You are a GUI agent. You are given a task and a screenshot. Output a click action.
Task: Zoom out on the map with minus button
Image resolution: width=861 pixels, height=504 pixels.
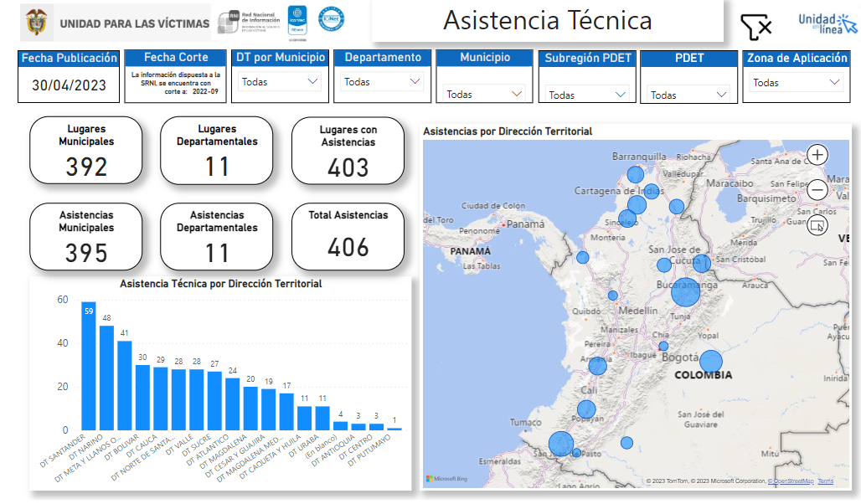click(817, 190)
